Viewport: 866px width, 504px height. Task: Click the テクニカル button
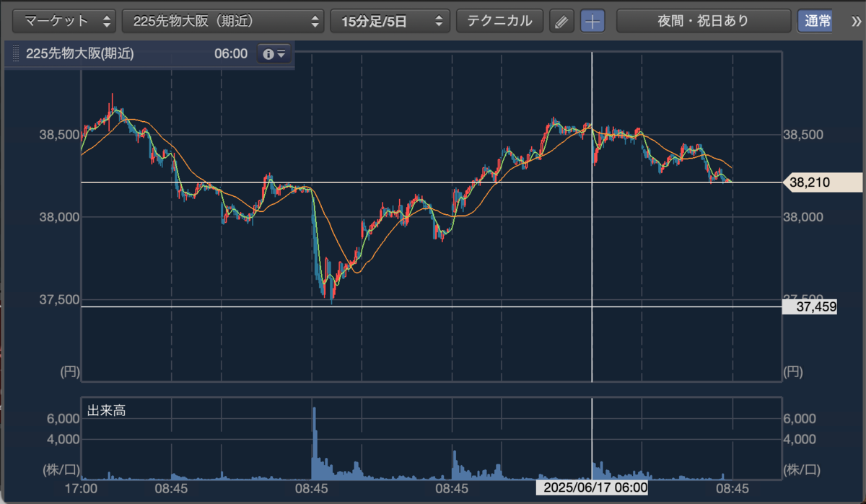pyautogui.click(x=499, y=21)
